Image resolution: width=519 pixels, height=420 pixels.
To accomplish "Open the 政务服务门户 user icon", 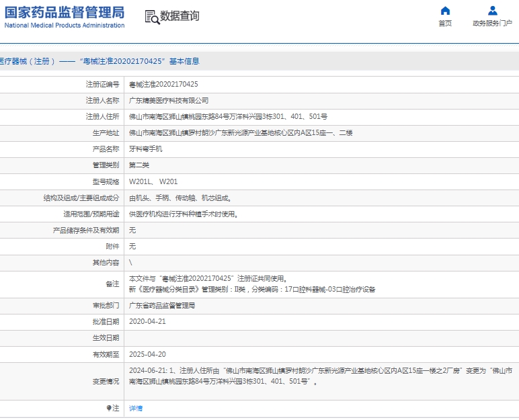I will click(x=493, y=11).
